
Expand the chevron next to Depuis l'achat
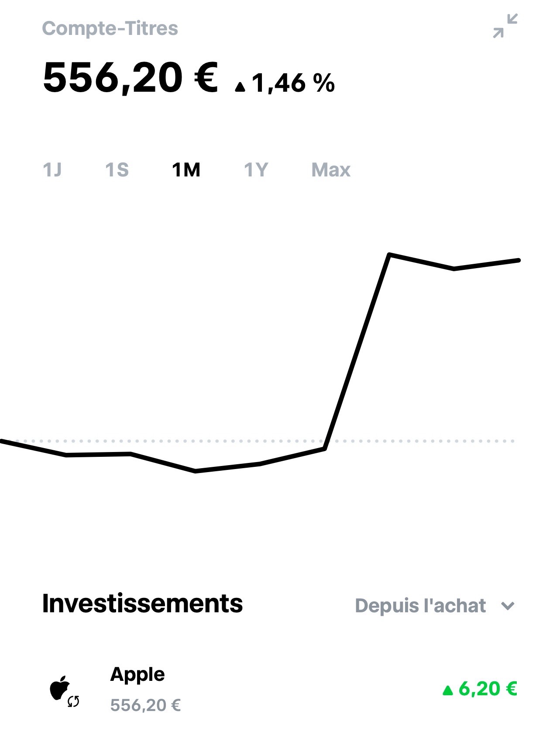click(x=508, y=606)
